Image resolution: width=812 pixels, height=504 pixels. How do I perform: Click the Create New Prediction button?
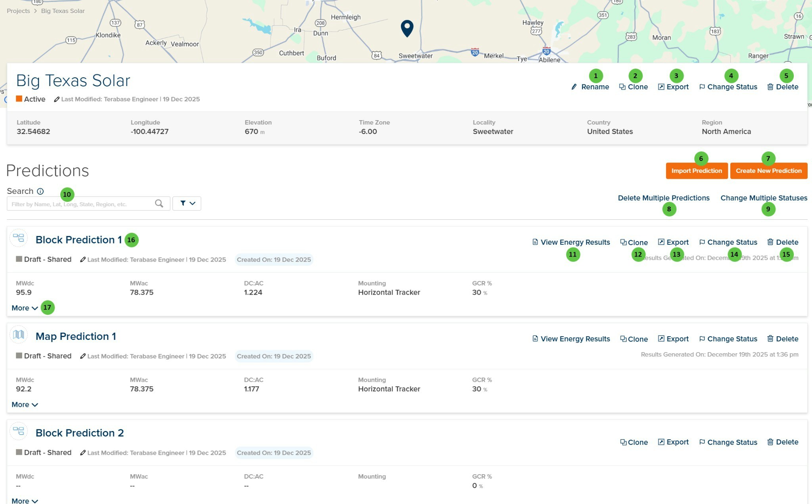pos(768,171)
